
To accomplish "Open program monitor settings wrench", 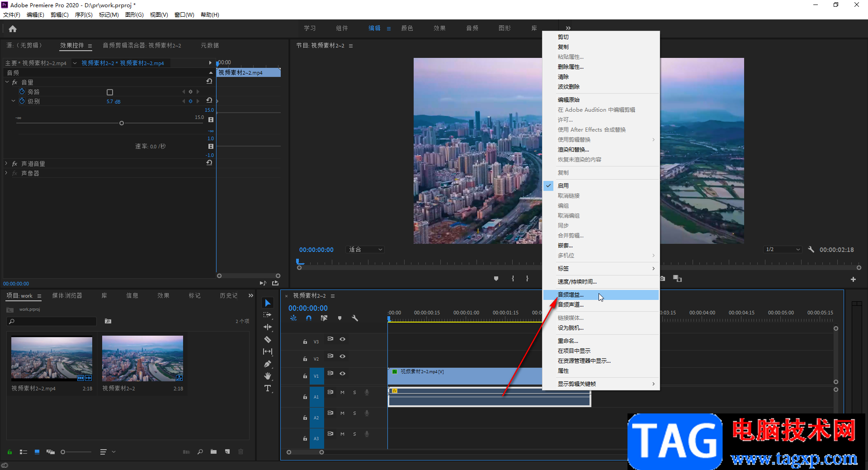I will [811, 249].
